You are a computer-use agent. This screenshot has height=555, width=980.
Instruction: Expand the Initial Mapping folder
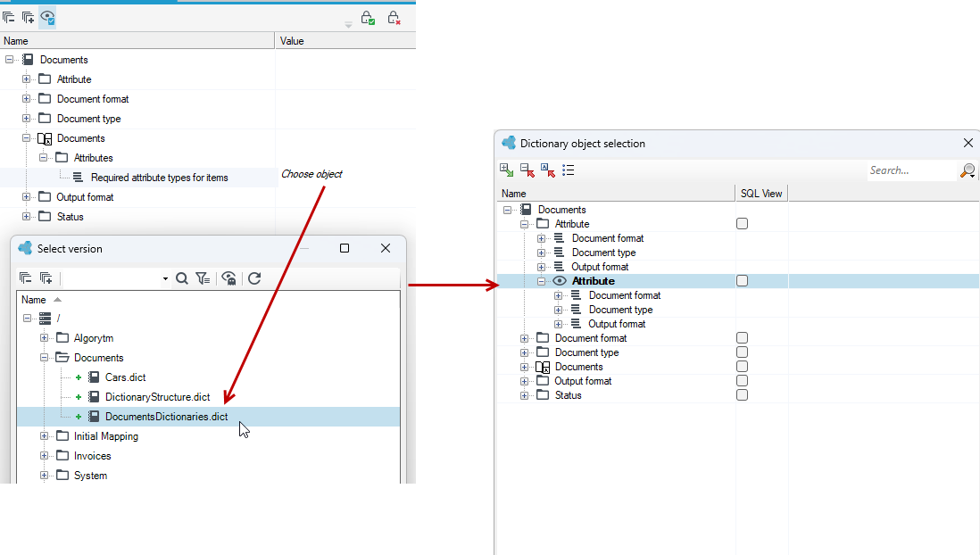[x=44, y=435]
